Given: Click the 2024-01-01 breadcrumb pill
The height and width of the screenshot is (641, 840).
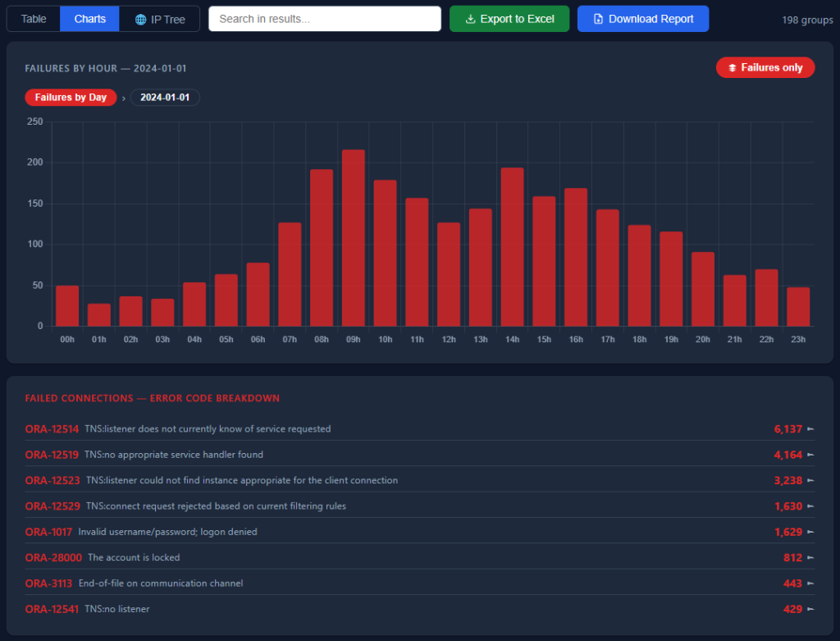Looking at the screenshot, I should coord(165,98).
